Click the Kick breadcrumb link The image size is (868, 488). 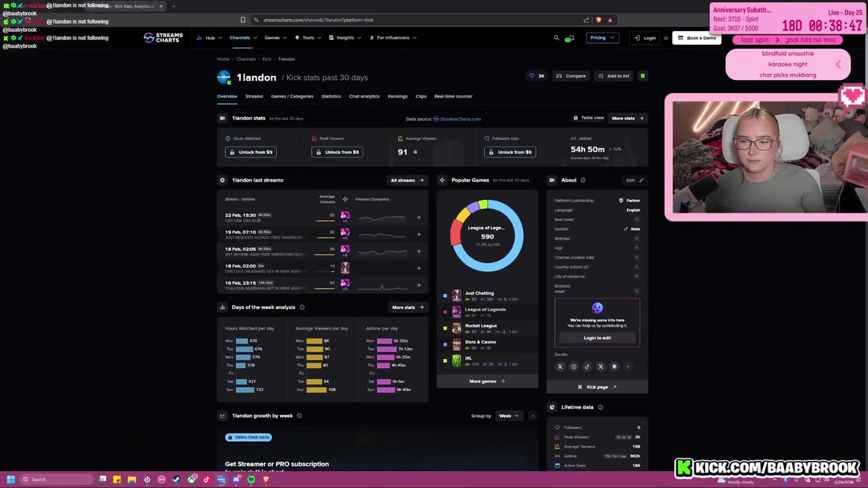point(267,59)
